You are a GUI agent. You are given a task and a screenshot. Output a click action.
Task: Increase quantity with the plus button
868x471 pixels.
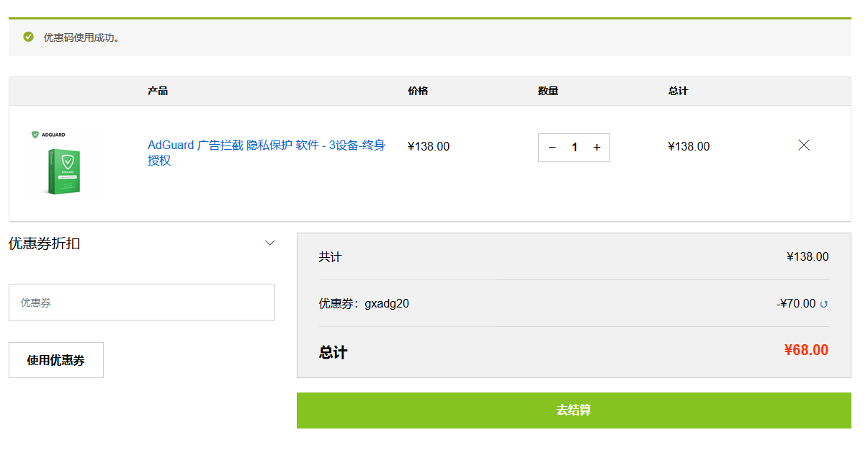point(596,148)
